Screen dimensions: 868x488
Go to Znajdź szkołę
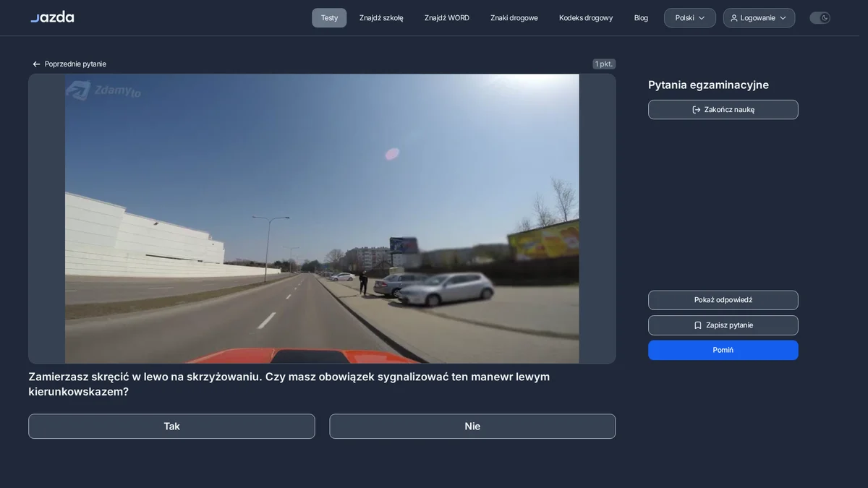tap(381, 18)
